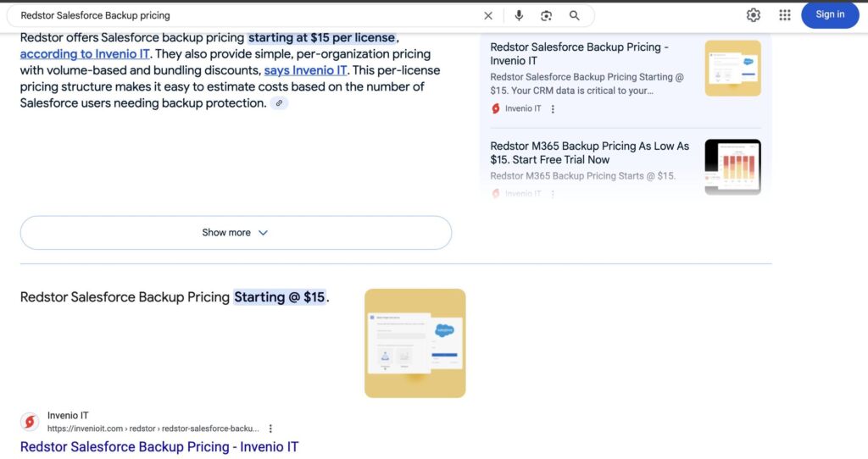
Task: Open more options for invenioit.com result
Action: coord(270,429)
